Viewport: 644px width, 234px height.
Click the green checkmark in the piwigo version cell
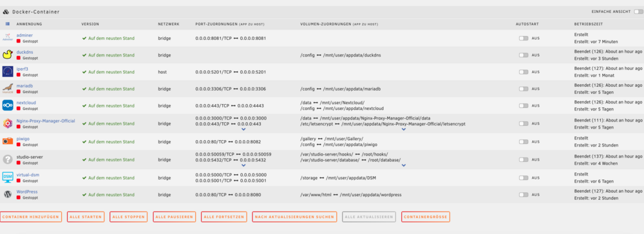click(84, 142)
